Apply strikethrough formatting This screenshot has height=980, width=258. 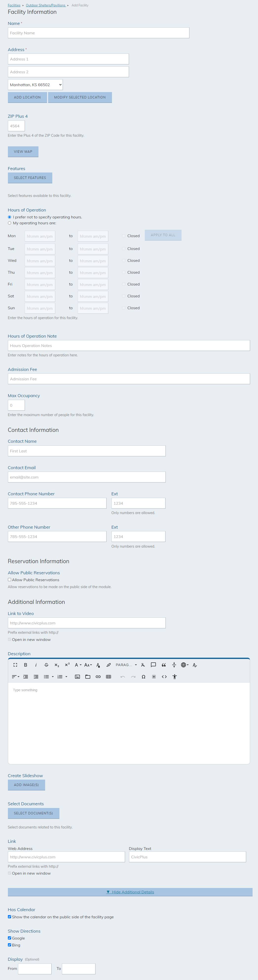[46, 665]
